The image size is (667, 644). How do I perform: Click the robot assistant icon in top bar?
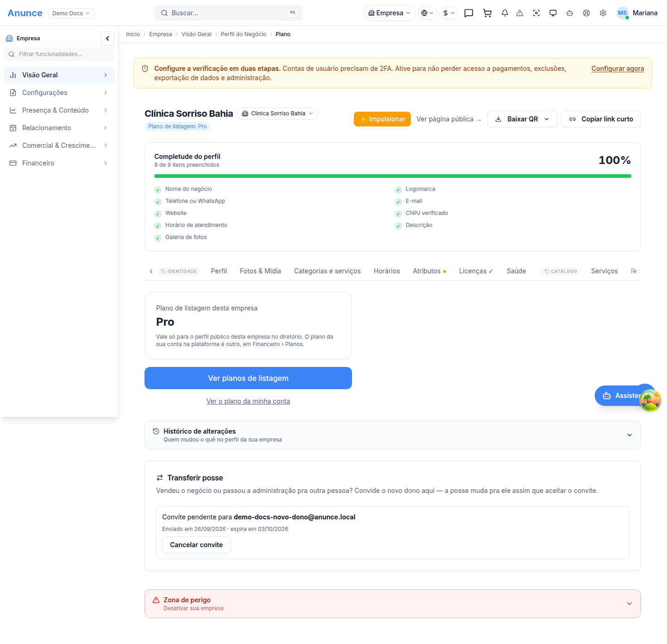(x=570, y=13)
